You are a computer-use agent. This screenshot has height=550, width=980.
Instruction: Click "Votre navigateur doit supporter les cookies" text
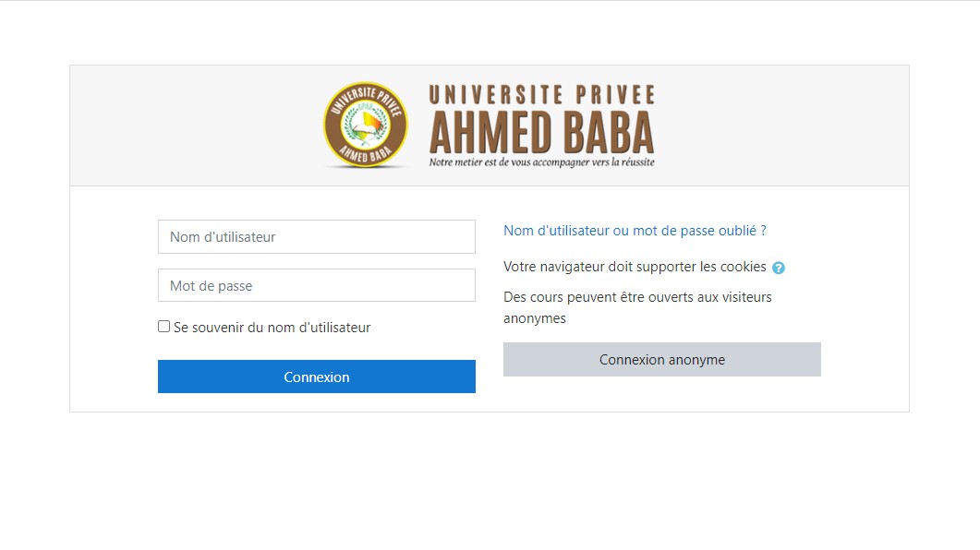[635, 267]
